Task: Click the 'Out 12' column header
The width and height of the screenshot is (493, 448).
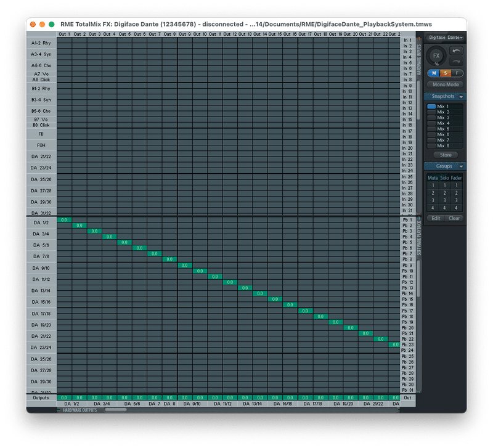Action: pos(230,34)
